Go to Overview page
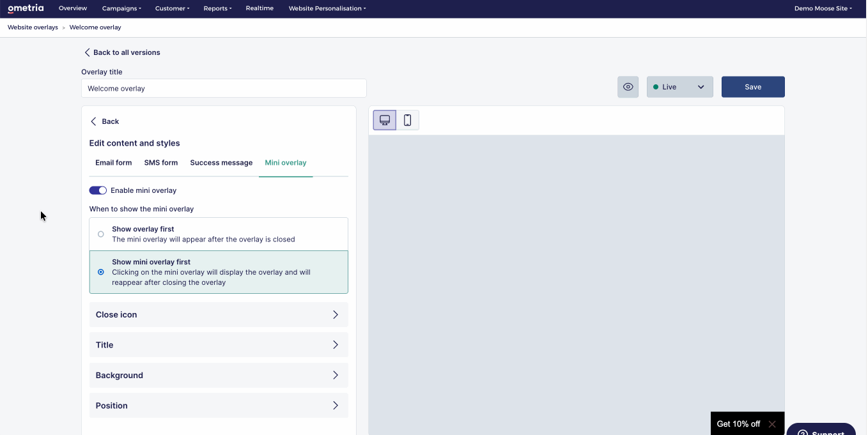Screen dimensions: 868x435 click(73, 9)
